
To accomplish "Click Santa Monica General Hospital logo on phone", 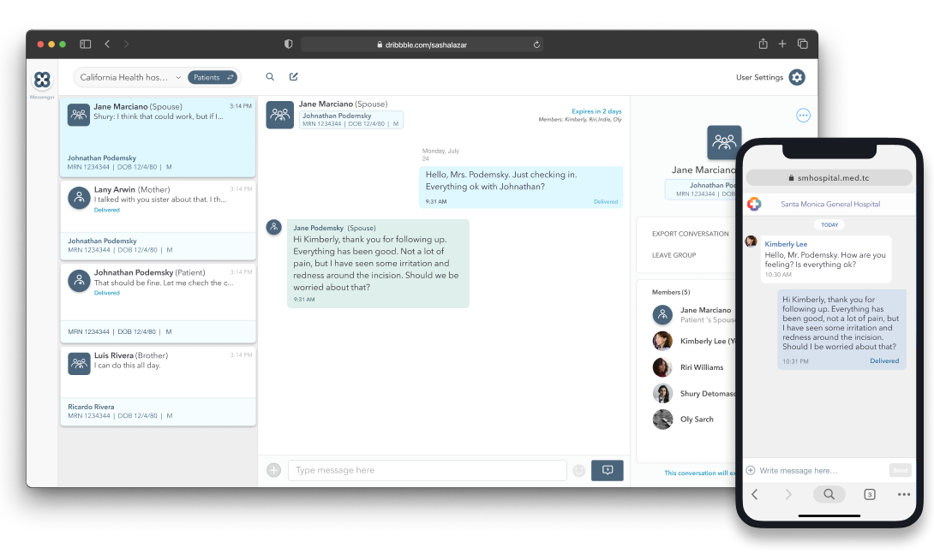I will tap(754, 204).
